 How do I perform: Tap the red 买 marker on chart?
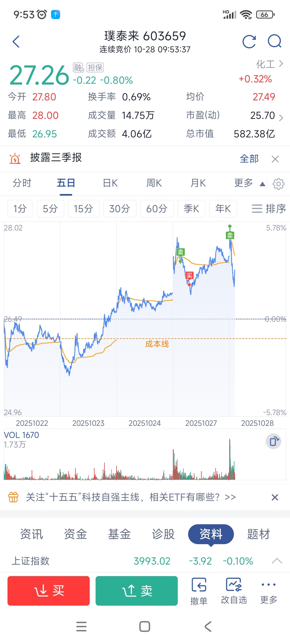(189, 276)
